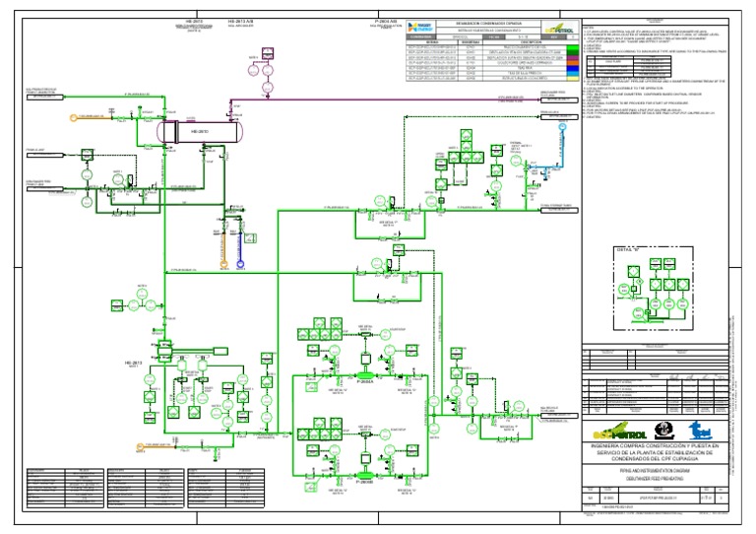This screenshot has width=756, height=534.
Task: Click the off-page connector at the bottom-right line's end
Action: tap(559, 416)
